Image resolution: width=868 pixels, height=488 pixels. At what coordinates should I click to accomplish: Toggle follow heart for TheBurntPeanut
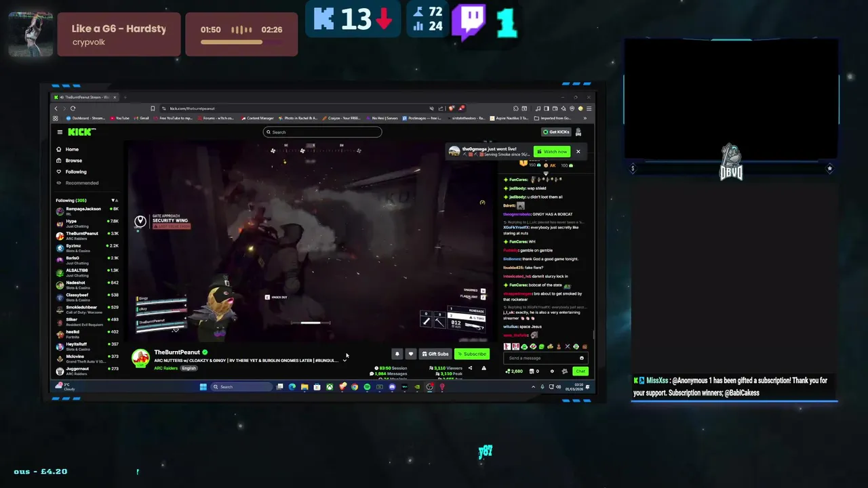411,354
